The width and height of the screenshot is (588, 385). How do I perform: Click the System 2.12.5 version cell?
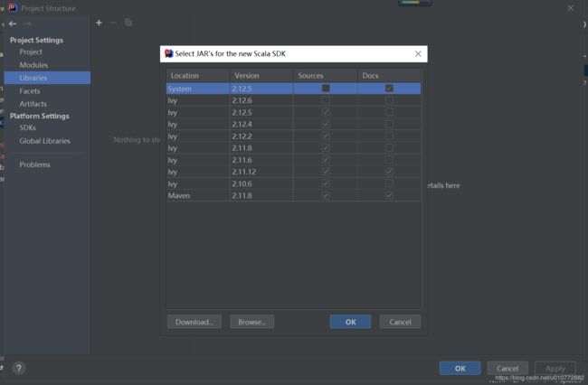coord(261,89)
